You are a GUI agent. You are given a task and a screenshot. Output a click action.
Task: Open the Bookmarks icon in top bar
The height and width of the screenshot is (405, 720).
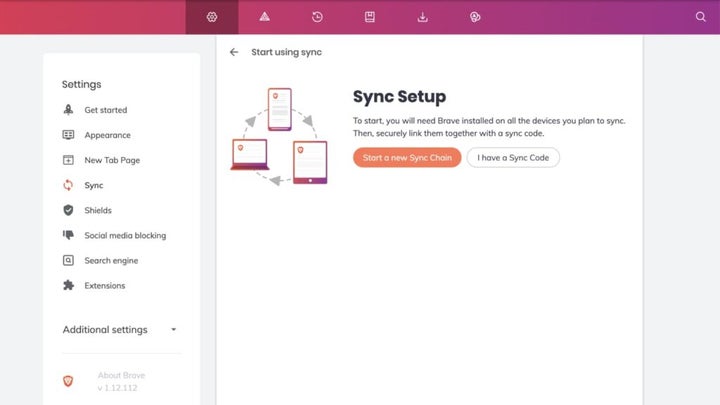[370, 17]
